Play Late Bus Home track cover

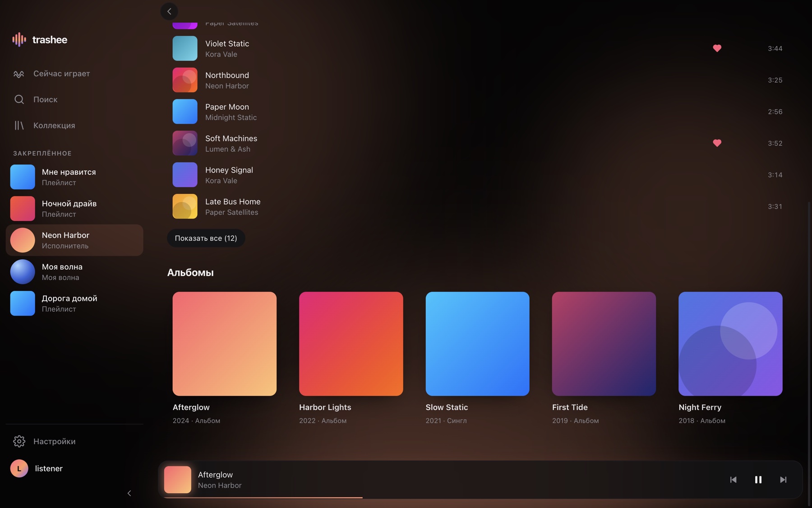185,206
